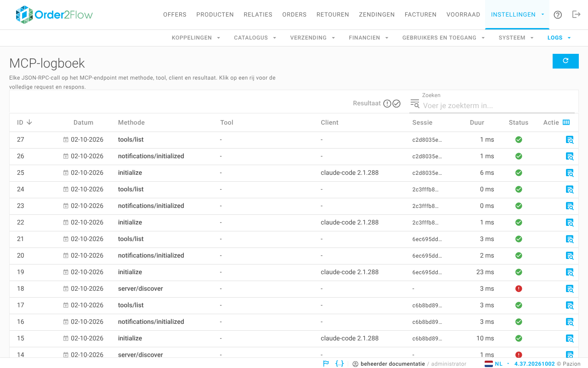
Task: View details of log entry 25
Action: tap(570, 173)
